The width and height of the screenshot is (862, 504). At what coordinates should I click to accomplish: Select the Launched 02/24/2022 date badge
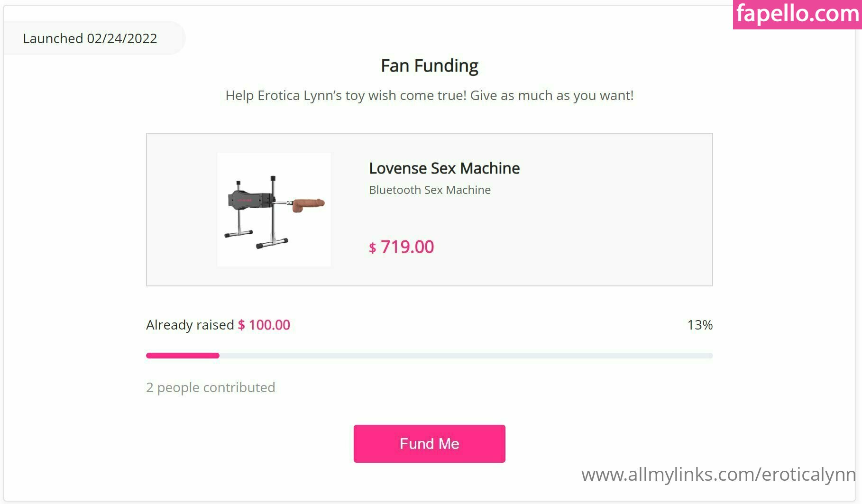pyautogui.click(x=90, y=38)
